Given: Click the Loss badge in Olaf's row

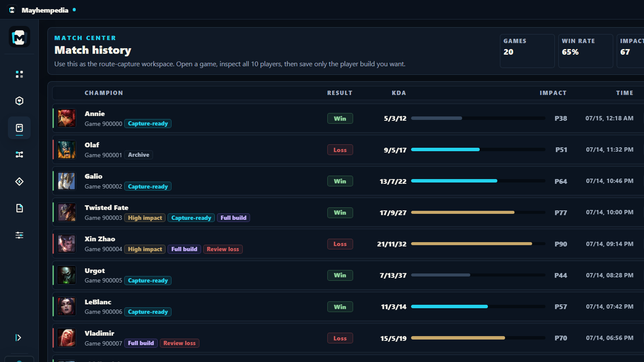Looking at the screenshot, I should pyautogui.click(x=340, y=150).
